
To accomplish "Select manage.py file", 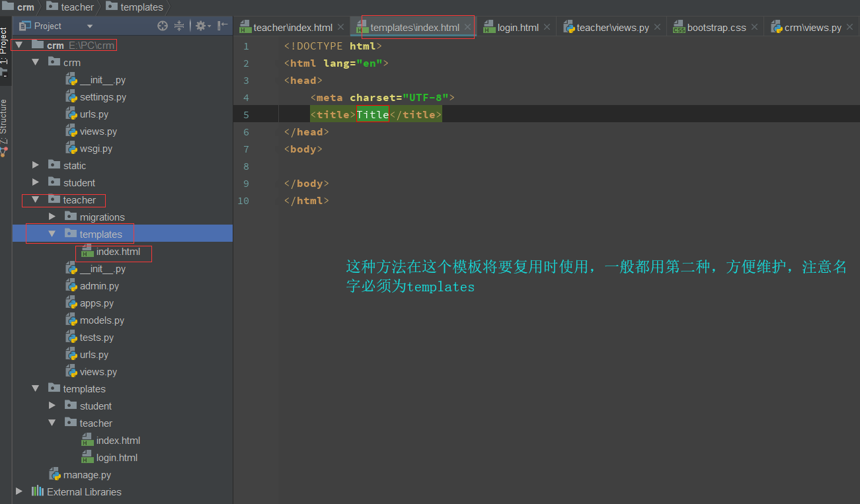I will tap(87, 475).
